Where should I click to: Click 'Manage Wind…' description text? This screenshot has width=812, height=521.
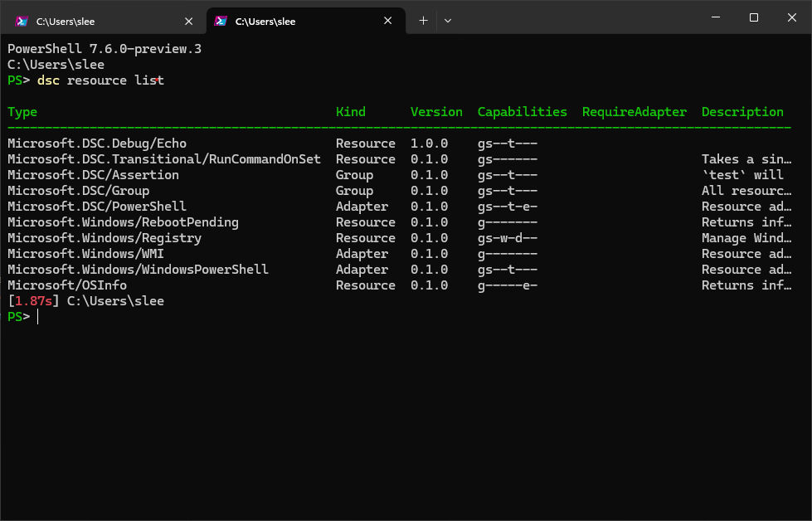(746, 238)
